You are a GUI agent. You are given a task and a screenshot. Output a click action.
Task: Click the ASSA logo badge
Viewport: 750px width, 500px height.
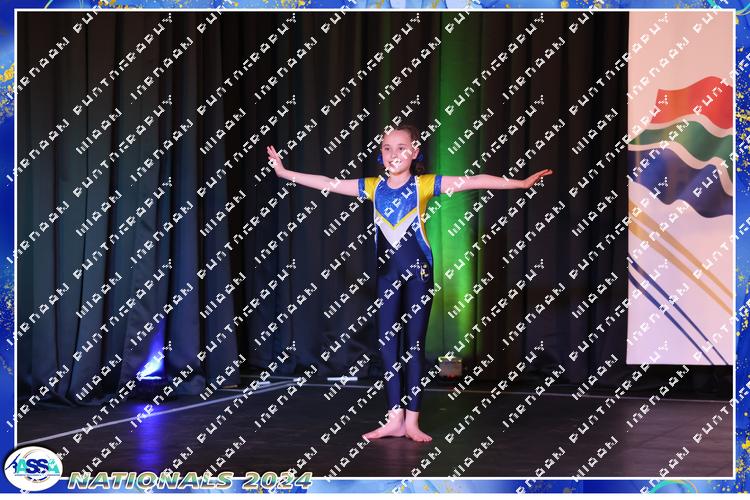(33, 469)
